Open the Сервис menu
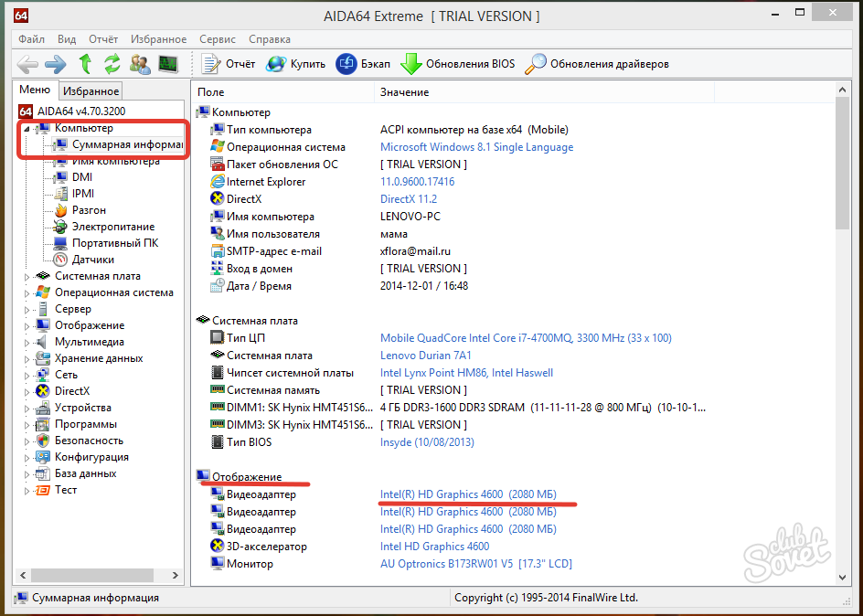Image resolution: width=863 pixels, height=616 pixels. [217, 39]
